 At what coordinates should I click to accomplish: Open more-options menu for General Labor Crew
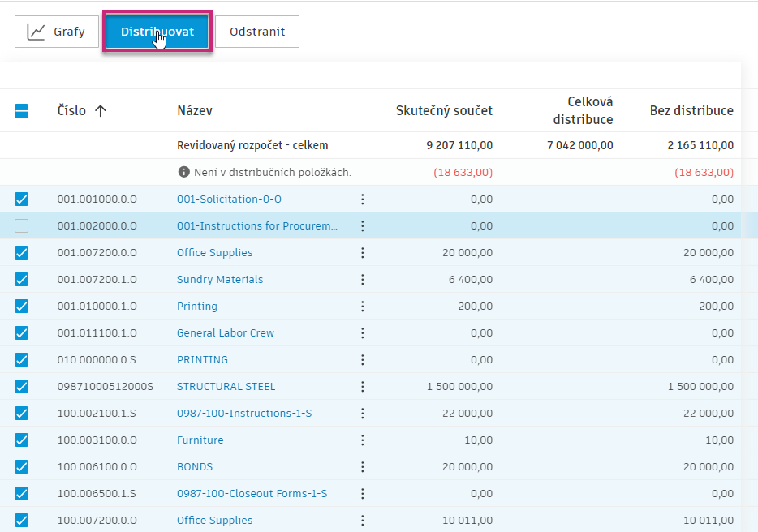(363, 333)
